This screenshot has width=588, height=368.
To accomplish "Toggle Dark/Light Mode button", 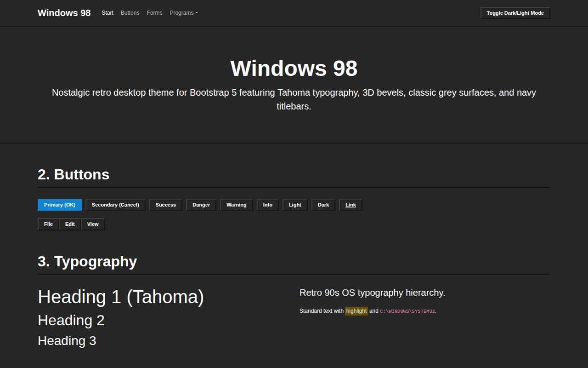I will pos(515,13).
